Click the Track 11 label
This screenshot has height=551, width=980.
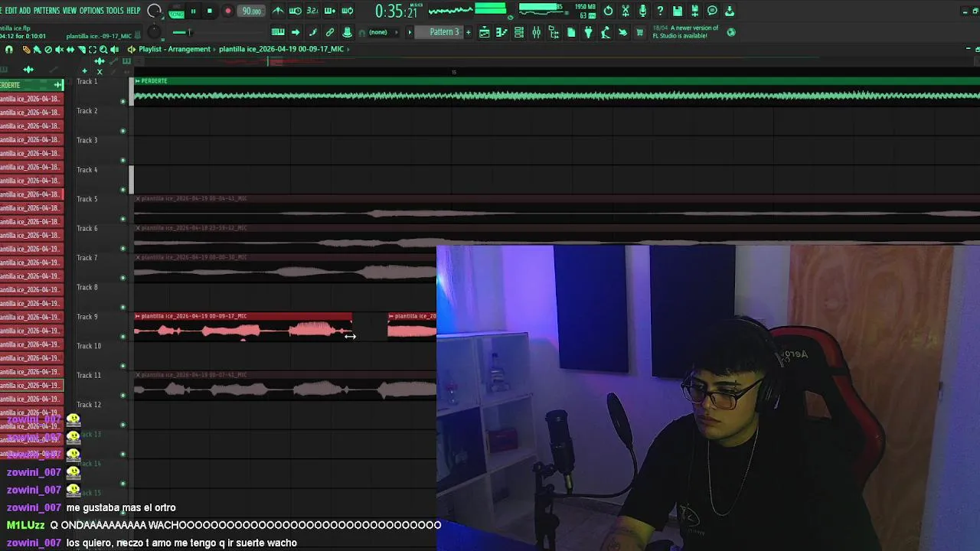pos(89,375)
